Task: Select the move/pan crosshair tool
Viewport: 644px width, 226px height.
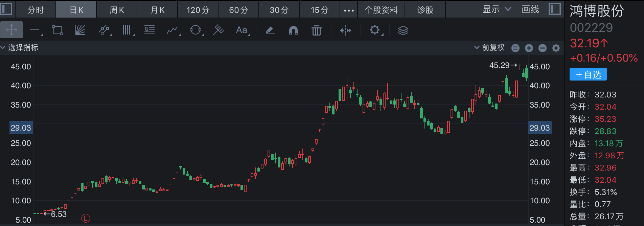Action: click(11, 30)
